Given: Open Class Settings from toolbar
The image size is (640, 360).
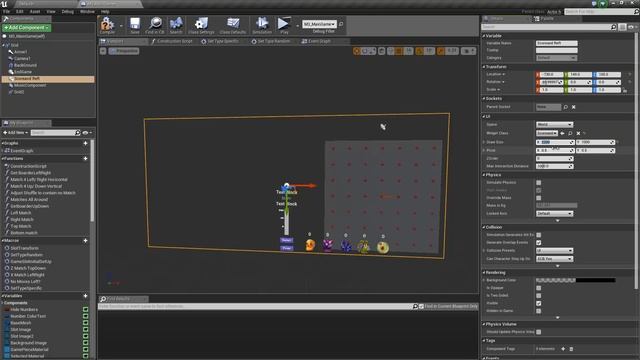Looking at the screenshot, I should click(201, 25).
